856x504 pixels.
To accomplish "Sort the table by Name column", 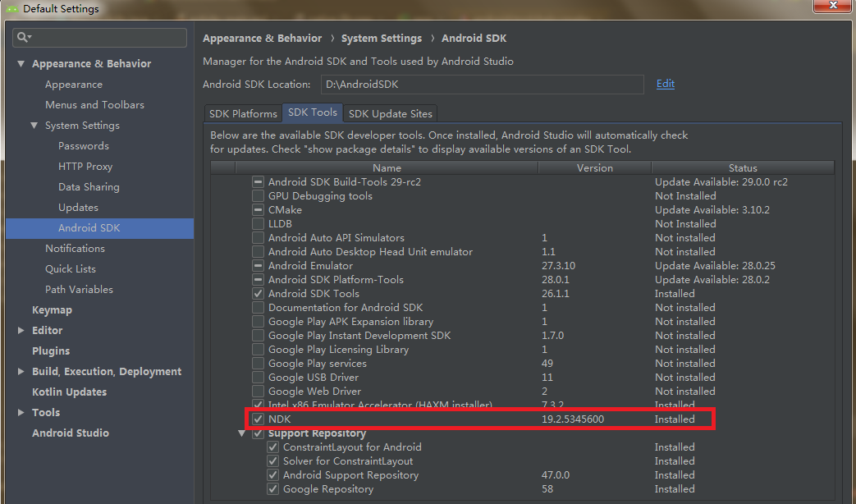I will click(387, 167).
